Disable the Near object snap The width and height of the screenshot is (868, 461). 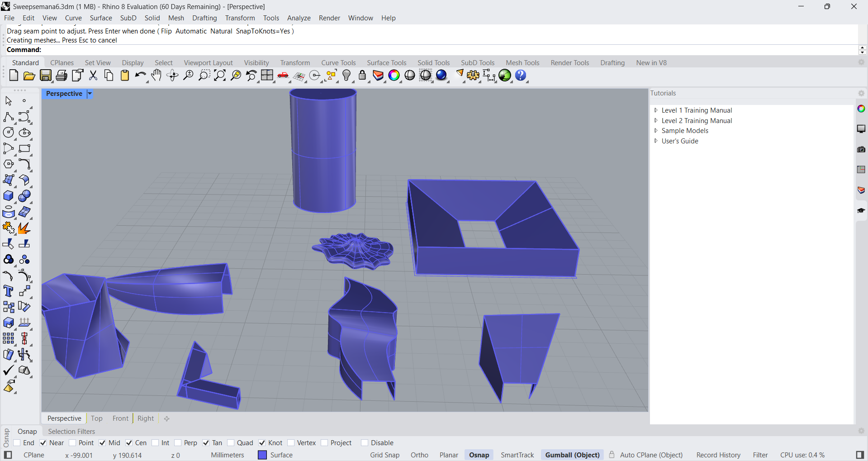43,443
